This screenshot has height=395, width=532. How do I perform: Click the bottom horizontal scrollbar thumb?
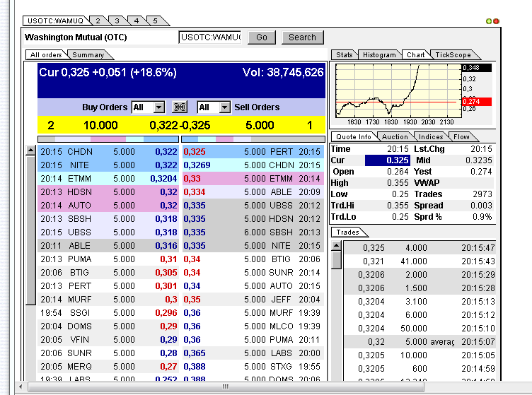pos(226,387)
